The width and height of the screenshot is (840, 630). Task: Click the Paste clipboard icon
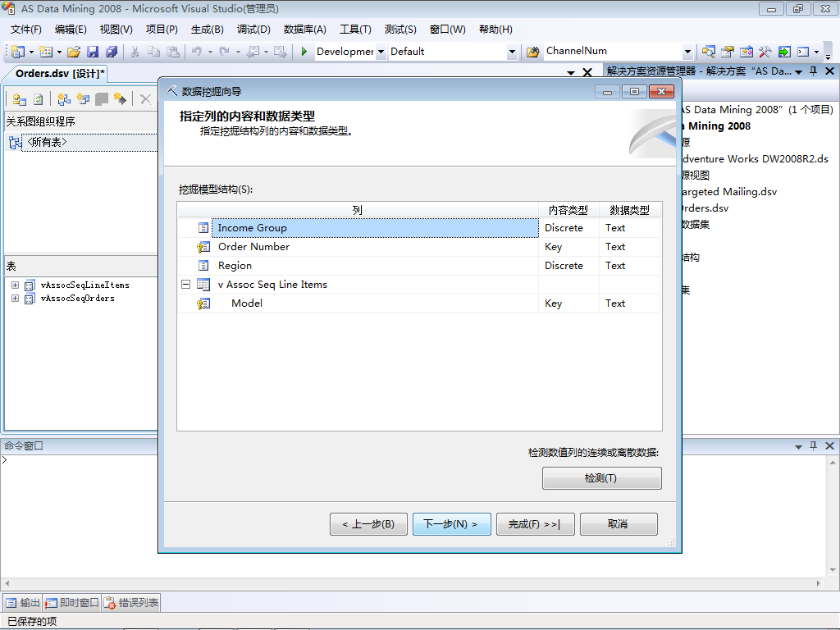[173, 52]
